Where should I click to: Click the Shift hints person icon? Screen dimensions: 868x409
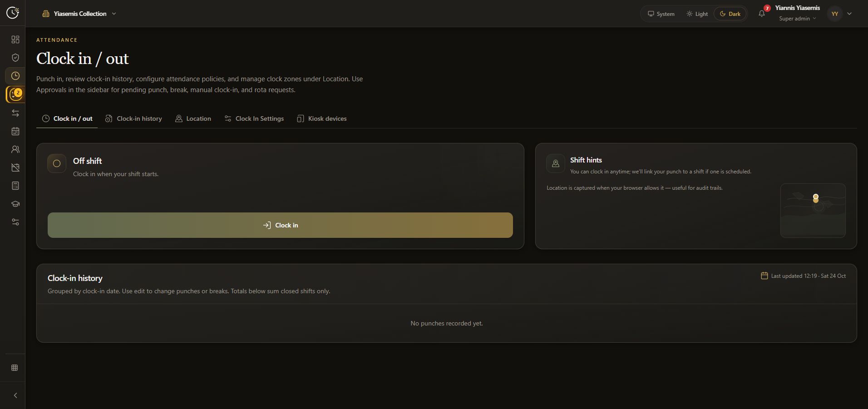[556, 164]
